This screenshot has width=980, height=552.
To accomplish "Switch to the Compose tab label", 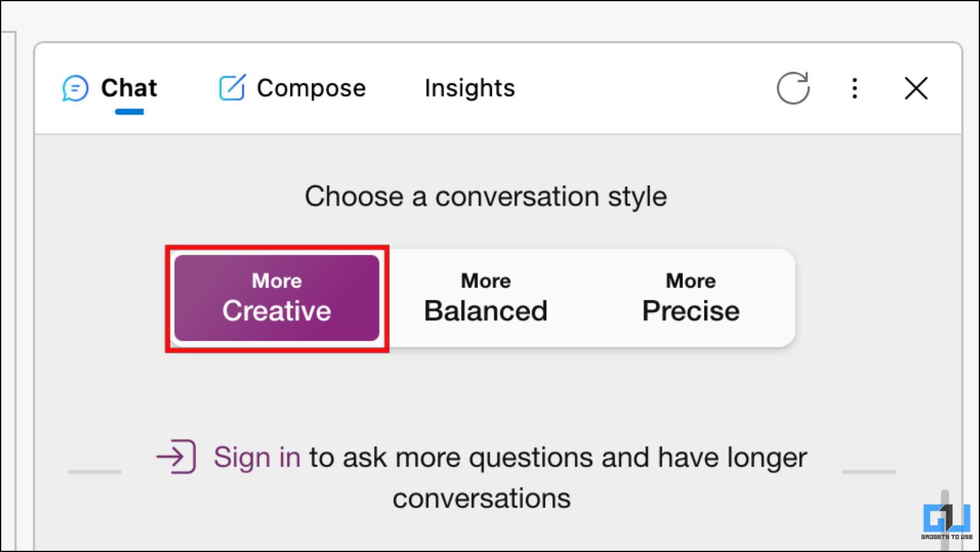I will pyautogui.click(x=311, y=89).
